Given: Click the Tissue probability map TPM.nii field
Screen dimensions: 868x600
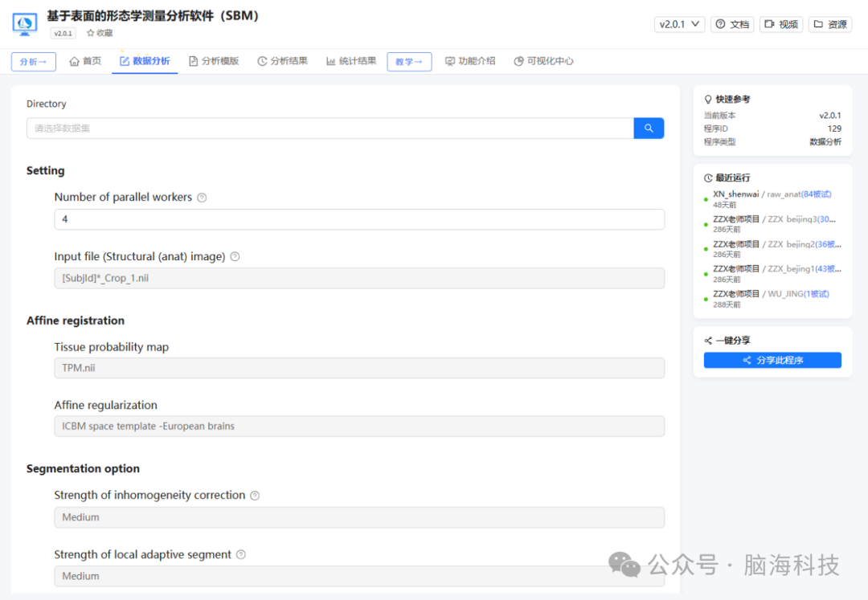Looking at the screenshot, I should pyautogui.click(x=359, y=368).
